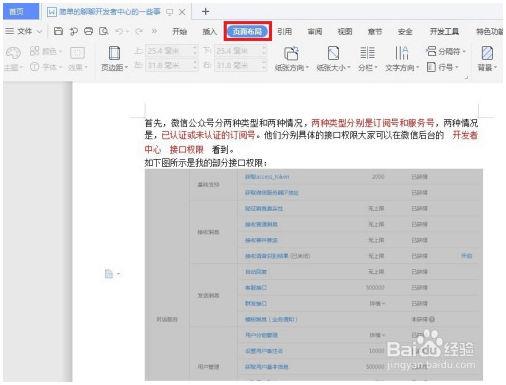506x385 pixels.
Task: Switch to the 视图 ribbon tab
Action: coord(345,32)
